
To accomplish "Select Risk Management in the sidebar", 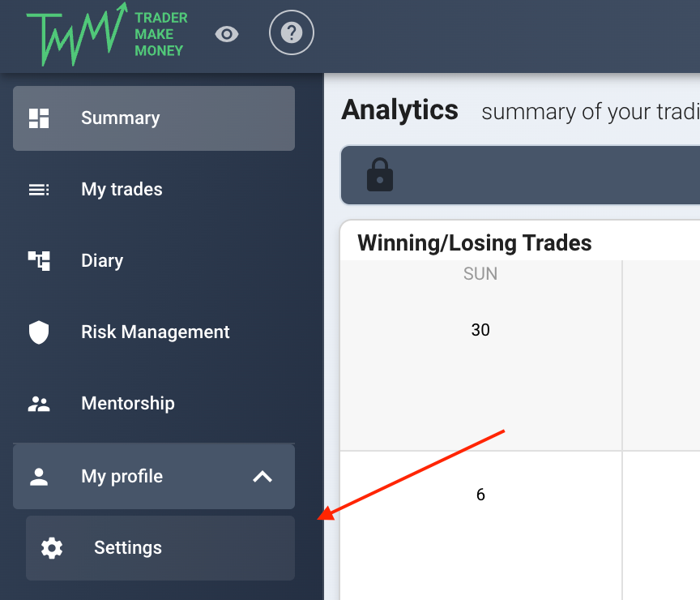I will [154, 332].
